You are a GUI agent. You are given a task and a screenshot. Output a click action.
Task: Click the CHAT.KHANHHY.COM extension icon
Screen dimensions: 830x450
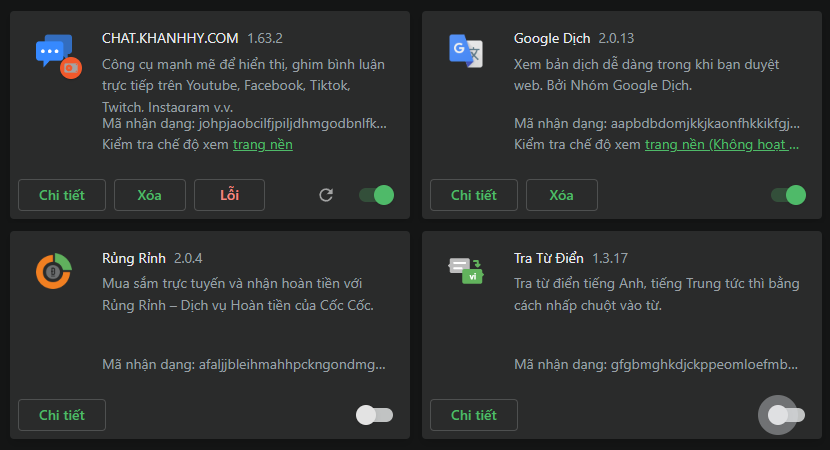[58, 56]
